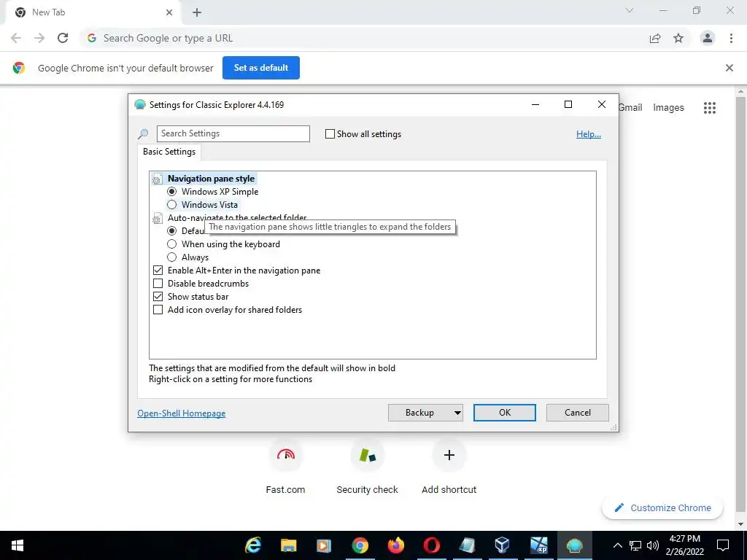This screenshot has width=747, height=560.
Task: Enable Show all settings checkbox
Action: pyautogui.click(x=330, y=134)
